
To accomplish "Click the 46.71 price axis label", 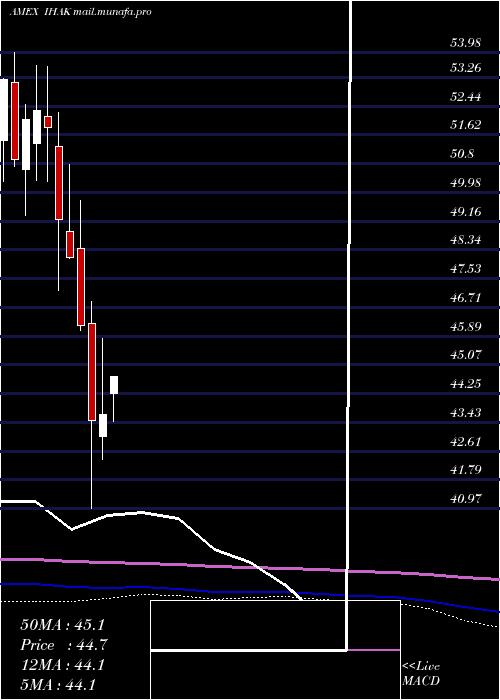I will [x=466, y=297].
